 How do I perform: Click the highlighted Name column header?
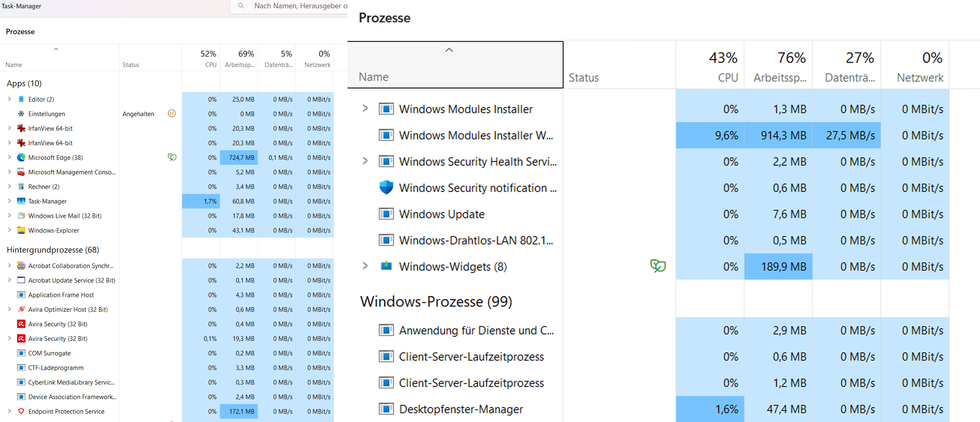(455, 65)
